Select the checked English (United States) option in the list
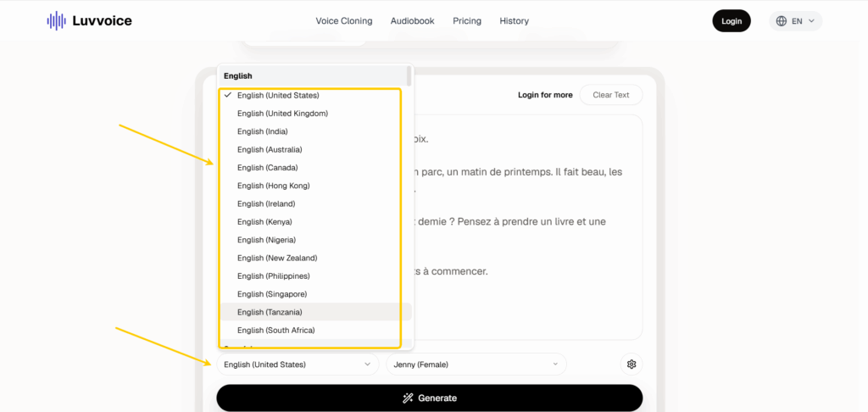868x412 pixels. point(315,95)
